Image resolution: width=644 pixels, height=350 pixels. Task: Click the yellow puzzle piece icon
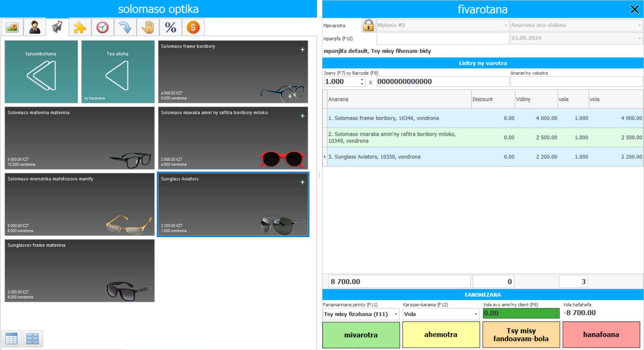(x=80, y=27)
